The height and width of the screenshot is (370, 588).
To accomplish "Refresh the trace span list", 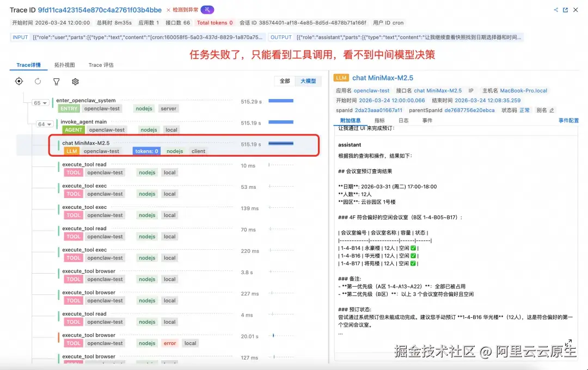I will [x=37, y=81].
